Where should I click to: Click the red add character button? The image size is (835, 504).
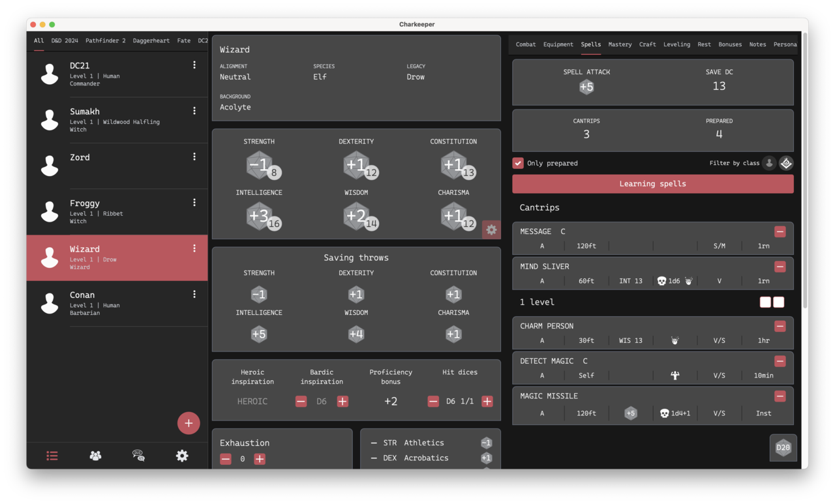pyautogui.click(x=189, y=423)
